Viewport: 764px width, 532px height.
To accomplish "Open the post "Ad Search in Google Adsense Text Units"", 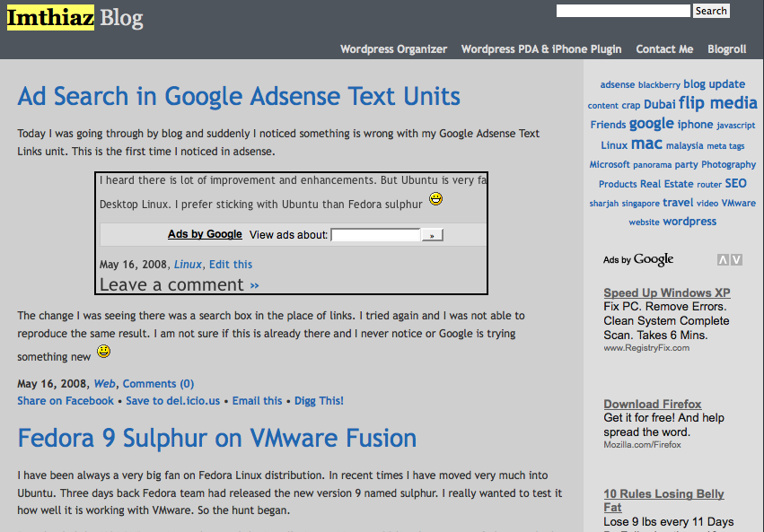I will (x=239, y=96).
